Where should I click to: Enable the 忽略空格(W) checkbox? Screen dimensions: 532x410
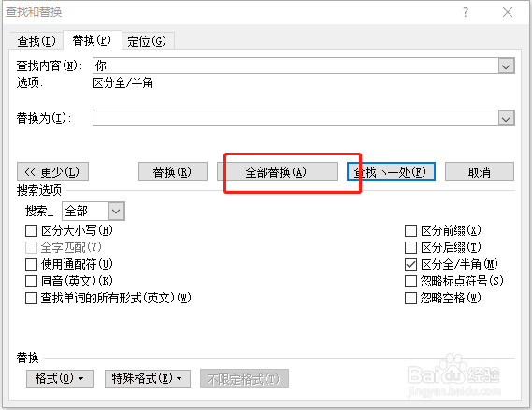tap(410, 298)
